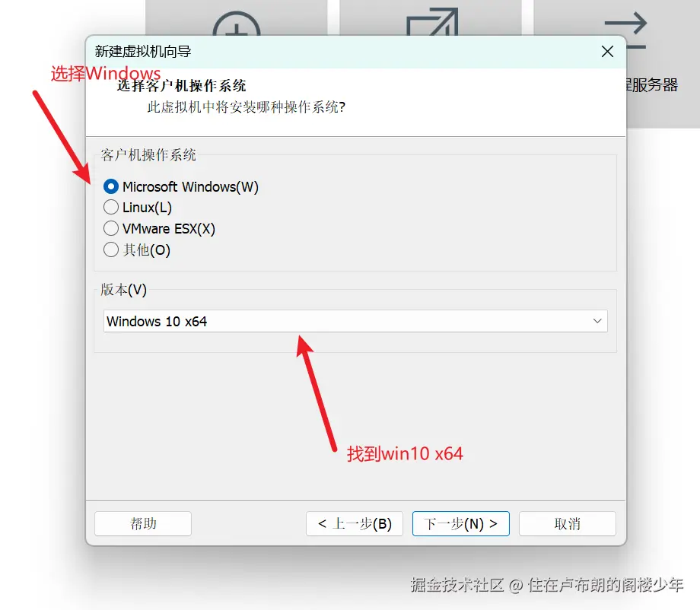Select the Microsoft Windows(W) radio button
The width and height of the screenshot is (700, 610).
(x=111, y=186)
